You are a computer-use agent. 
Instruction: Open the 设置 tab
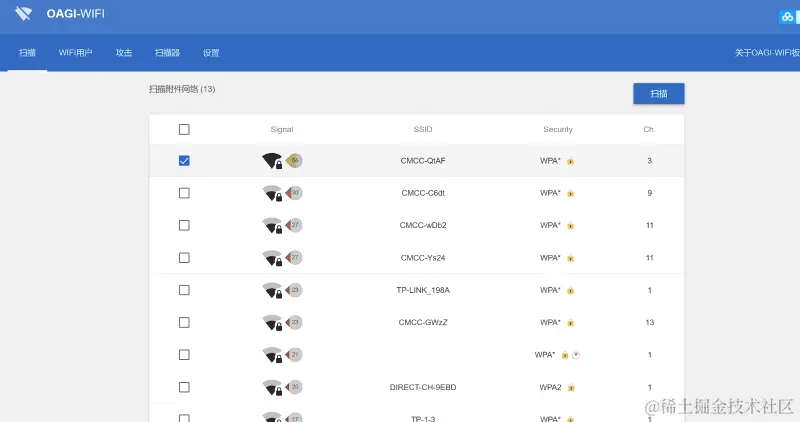click(211, 53)
